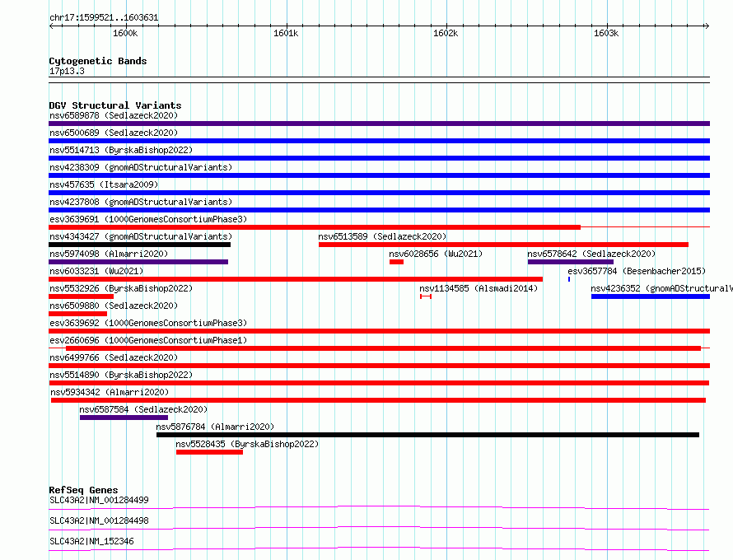Open nsv6513589 (Sedlazeck2020) label
This screenshot has width=733, height=560.
(382, 236)
